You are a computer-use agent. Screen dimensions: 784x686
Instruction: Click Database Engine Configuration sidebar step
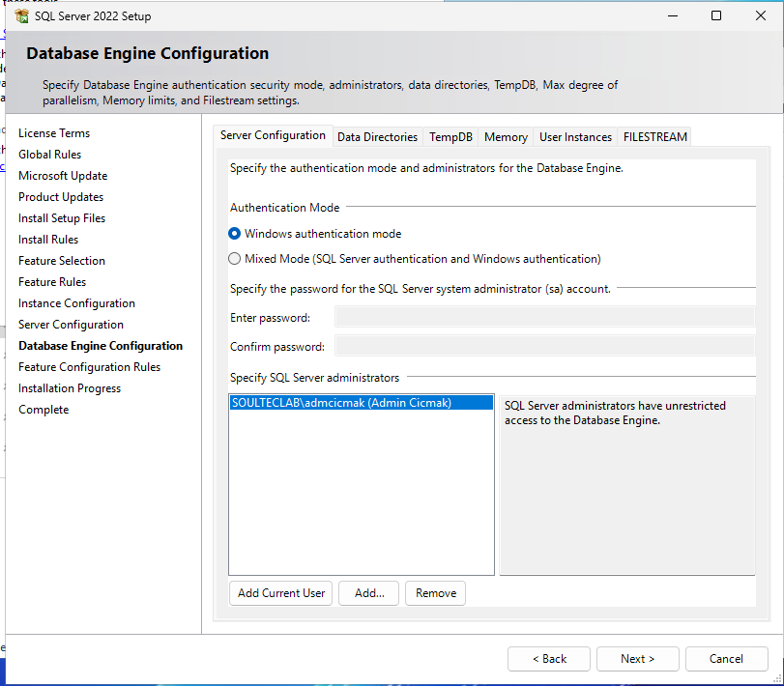(101, 346)
